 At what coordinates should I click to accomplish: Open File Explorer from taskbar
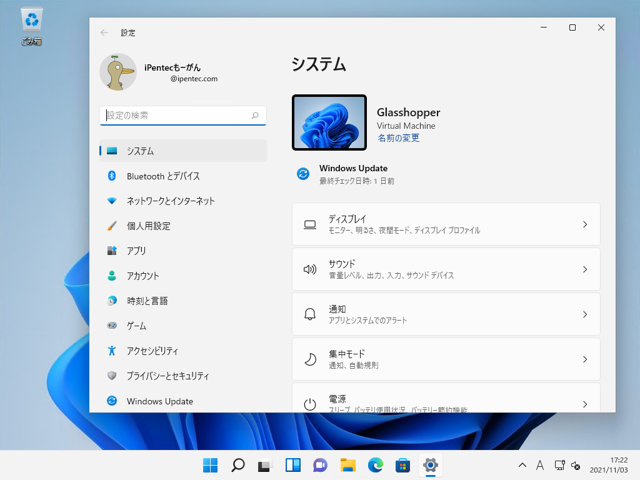click(348, 465)
